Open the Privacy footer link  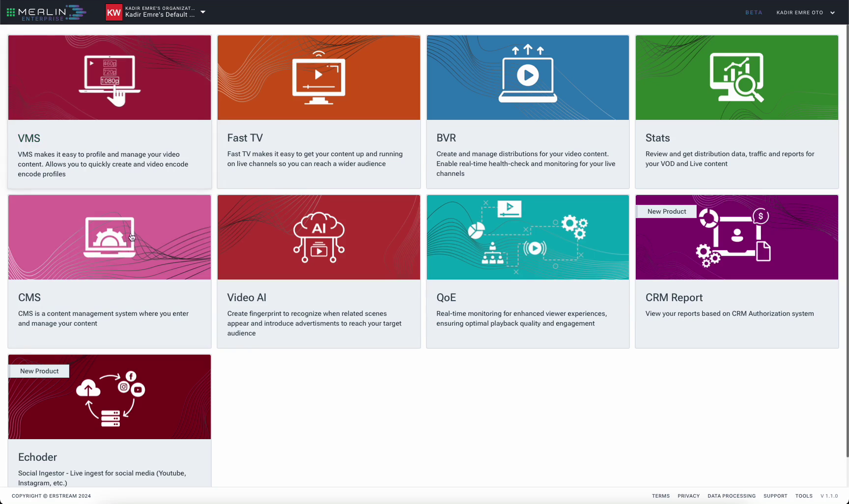(x=688, y=496)
